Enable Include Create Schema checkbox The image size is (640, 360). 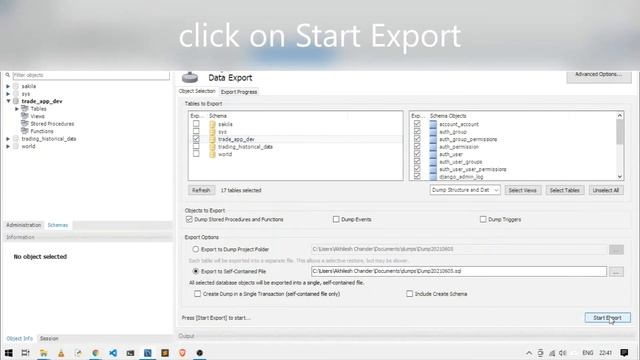pos(409,293)
